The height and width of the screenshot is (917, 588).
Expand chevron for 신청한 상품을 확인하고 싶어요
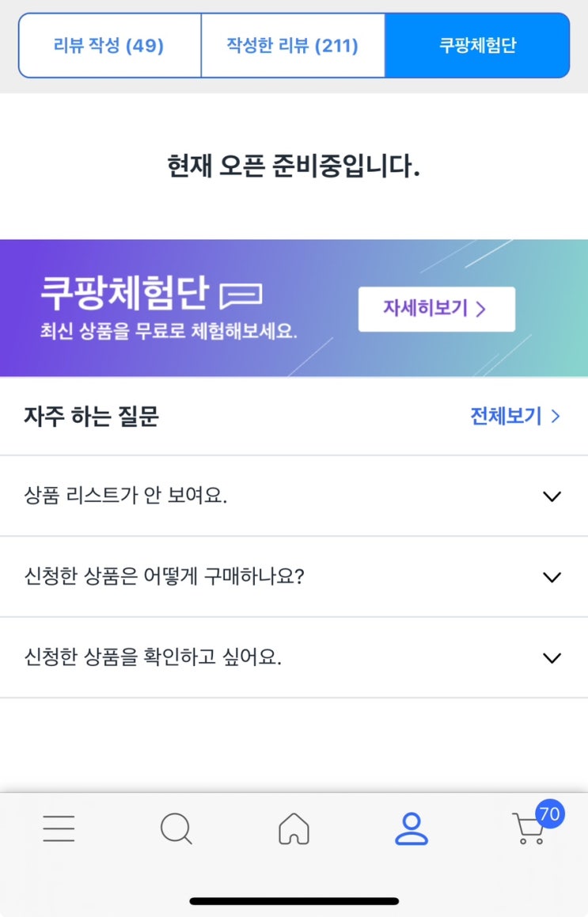click(552, 658)
